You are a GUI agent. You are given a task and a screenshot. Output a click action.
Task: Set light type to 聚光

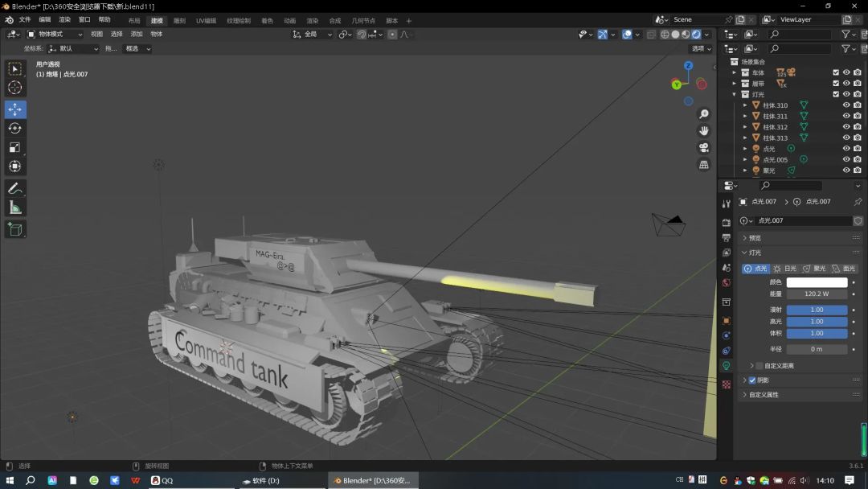click(814, 269)
